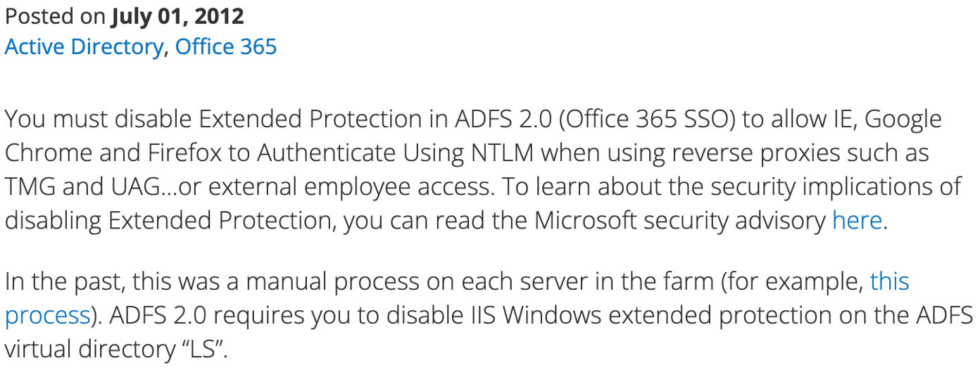The width and height of the screenshot is (980, 377).
Task: Click the 'process' link before 'ADFS 2.0 requires'
Action: (47, 316)
